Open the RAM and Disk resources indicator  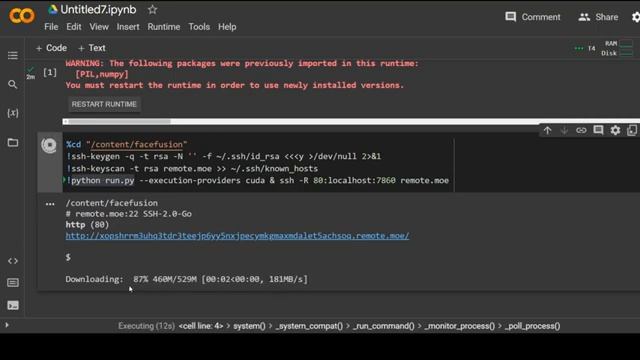coord(617,48)
